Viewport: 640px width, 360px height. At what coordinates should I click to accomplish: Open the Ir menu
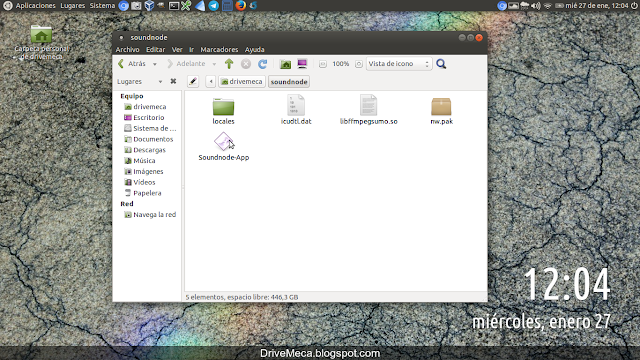191,49
